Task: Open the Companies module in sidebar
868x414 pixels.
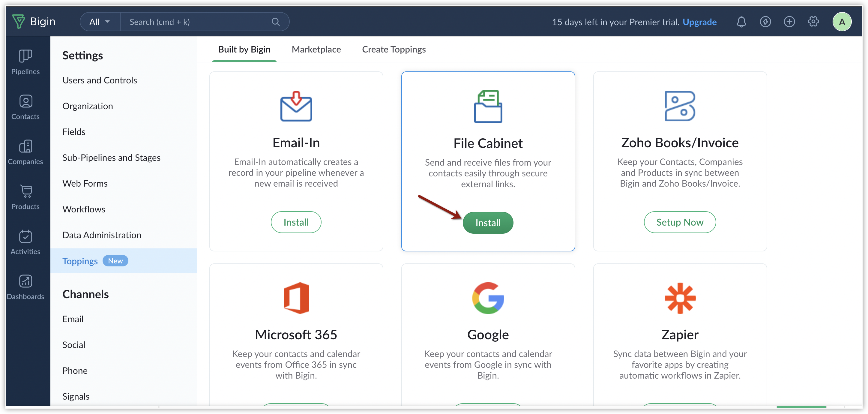Action: 25,152
